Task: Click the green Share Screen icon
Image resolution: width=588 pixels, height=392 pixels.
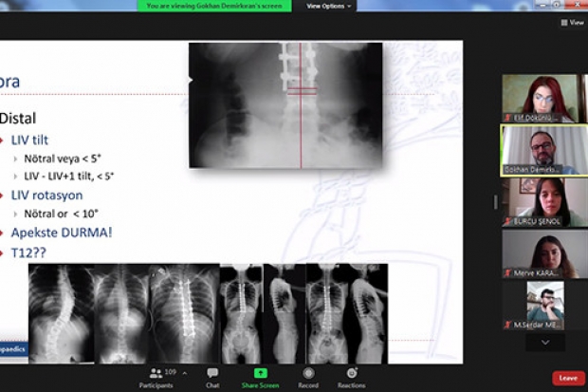Action: (260, 377)
